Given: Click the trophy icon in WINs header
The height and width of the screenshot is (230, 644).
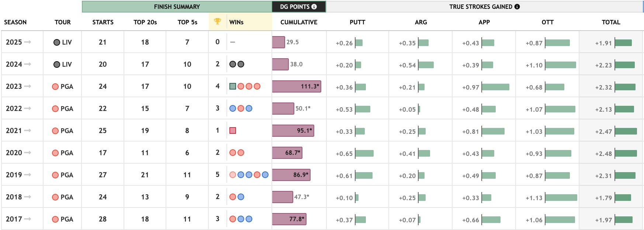Looking at the screenshot, I should pyautogui.click(x=218, y=21).
